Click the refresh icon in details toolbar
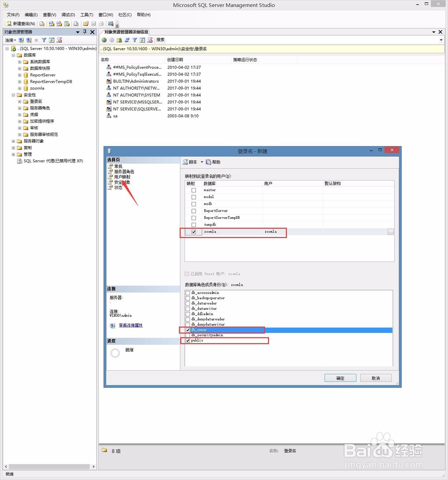Image resolution: width=448 pixels, height=480 pixels. pos(142,40)
